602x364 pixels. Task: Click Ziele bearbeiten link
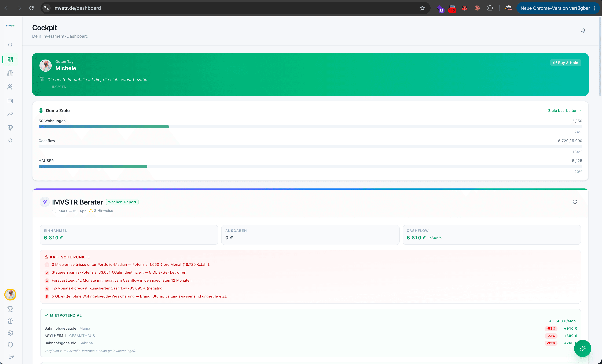(565, 111)
